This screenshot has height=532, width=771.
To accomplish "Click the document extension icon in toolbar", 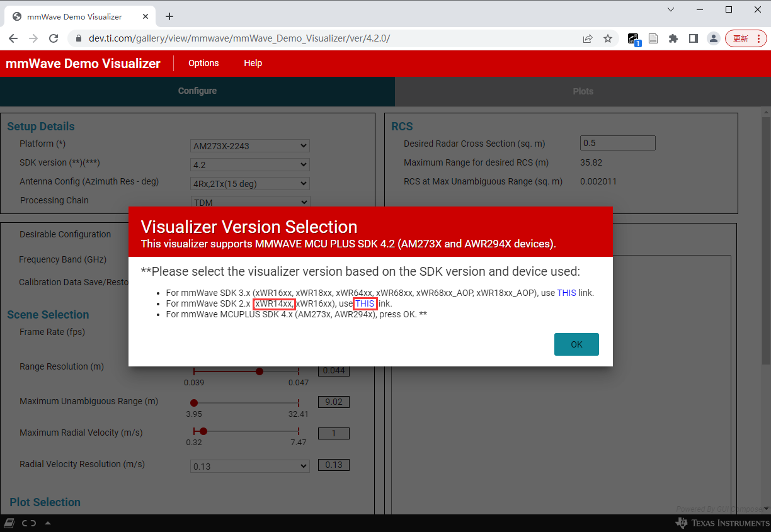I will [653, 38].
